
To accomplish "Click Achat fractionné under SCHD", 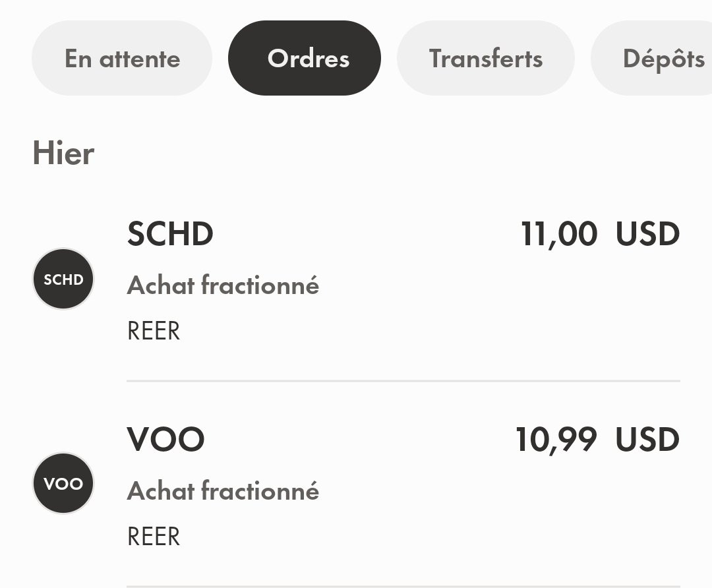I will 223,285.
